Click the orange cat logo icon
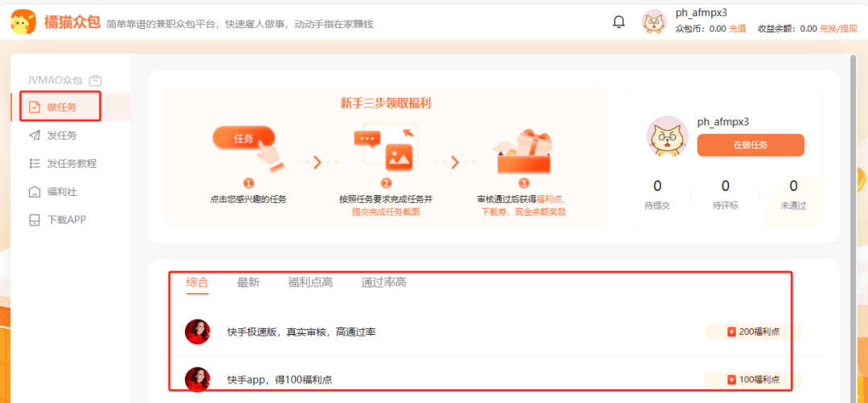This screenshot has height=403, width=868. tap(23, 22)
